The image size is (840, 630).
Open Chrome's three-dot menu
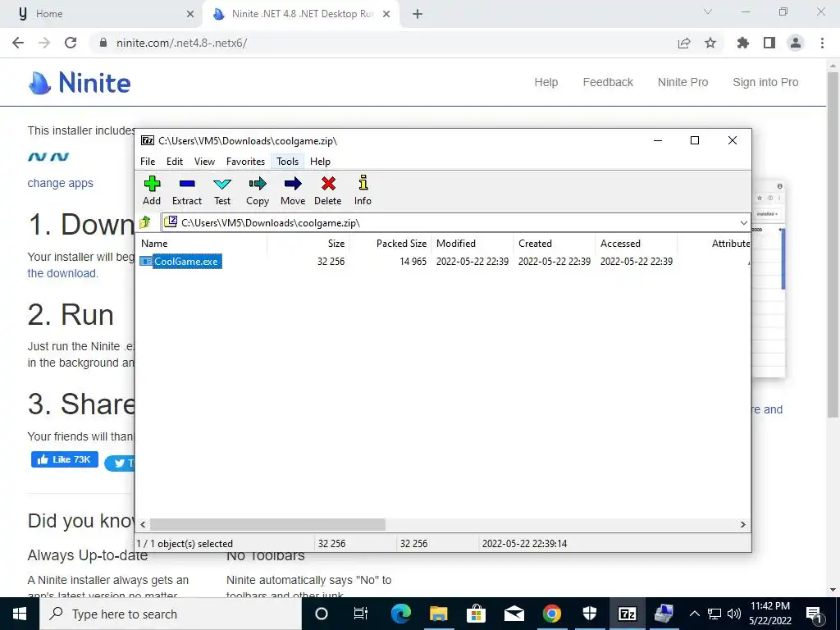822,43
